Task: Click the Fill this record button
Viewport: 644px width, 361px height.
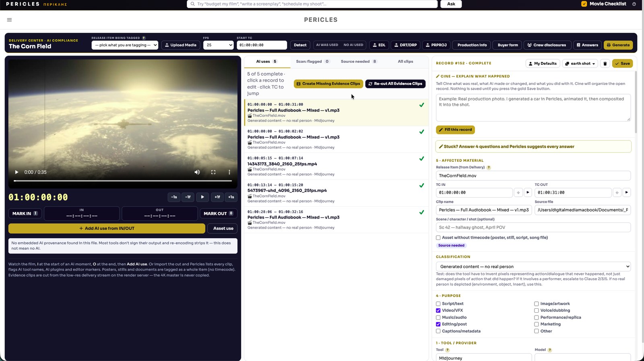Action: point(455,130)
